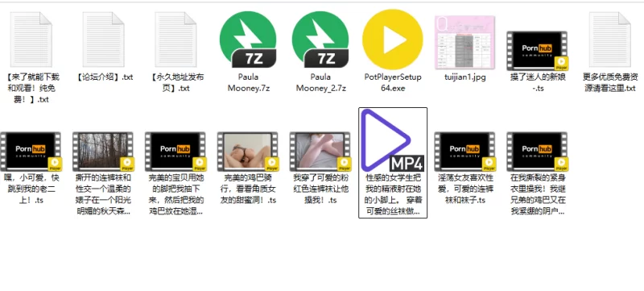
Task: Select the tuijian1.jpg image thumbnail
Action: [x=465, y=43]
